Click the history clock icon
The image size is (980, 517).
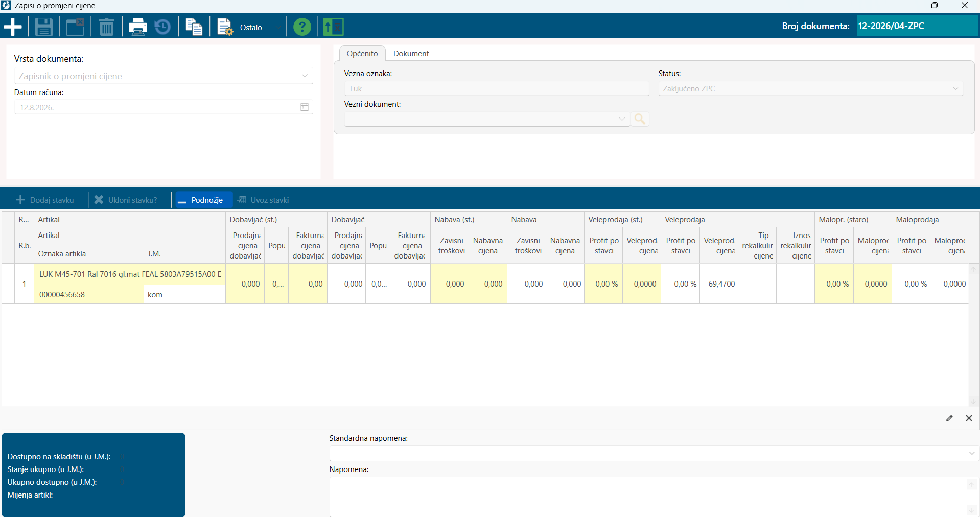point(162,27)
